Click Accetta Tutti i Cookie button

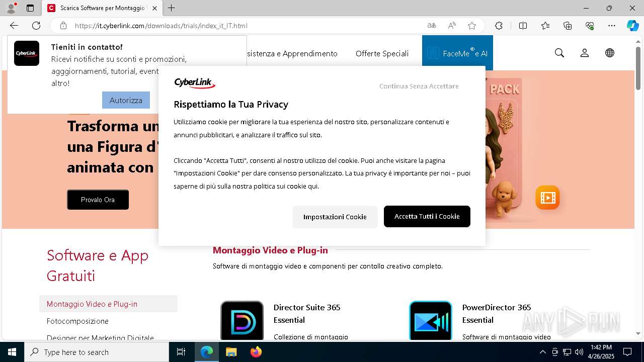[427, 216]
